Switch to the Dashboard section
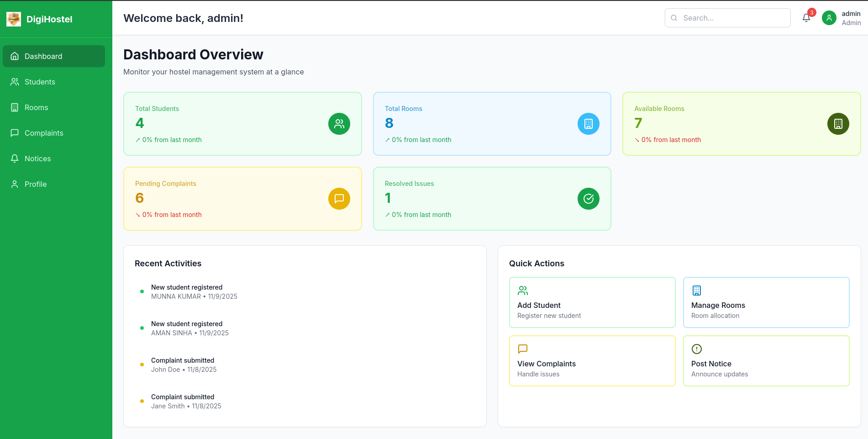 pos(43,56)
